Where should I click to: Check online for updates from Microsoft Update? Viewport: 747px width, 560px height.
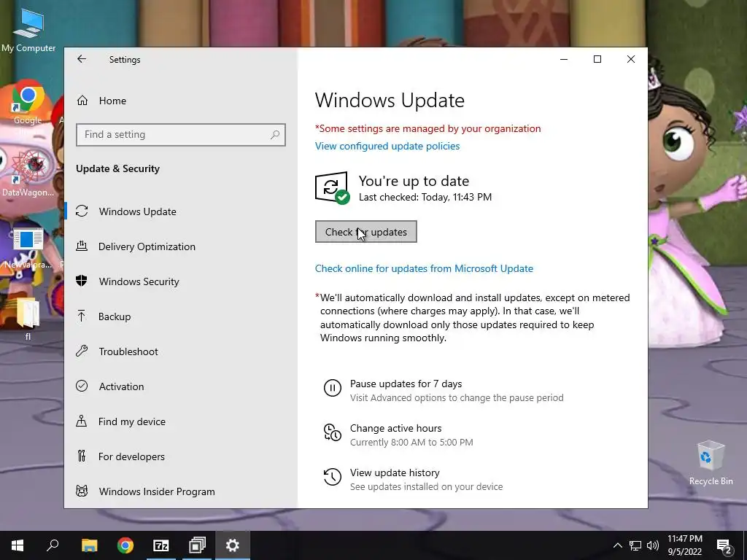tap(424, 268)
